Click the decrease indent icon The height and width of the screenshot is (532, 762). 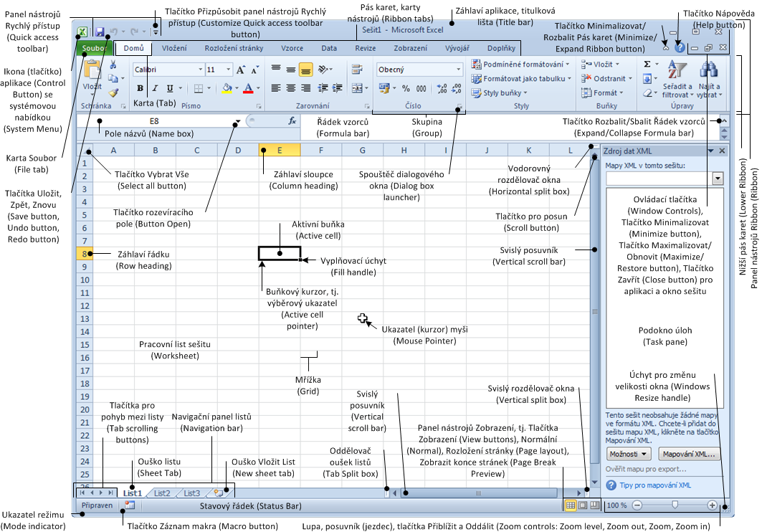coord(323,88)
